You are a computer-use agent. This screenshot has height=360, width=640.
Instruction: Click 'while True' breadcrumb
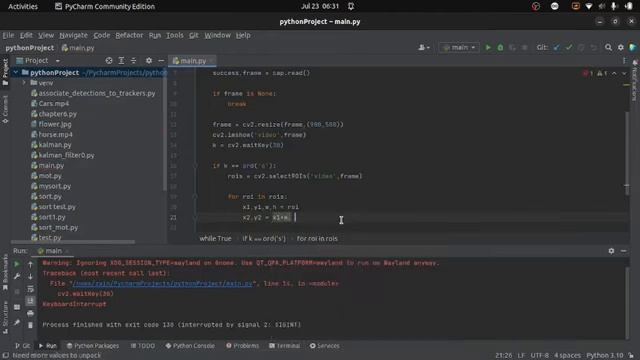click(x=216, y=238)
